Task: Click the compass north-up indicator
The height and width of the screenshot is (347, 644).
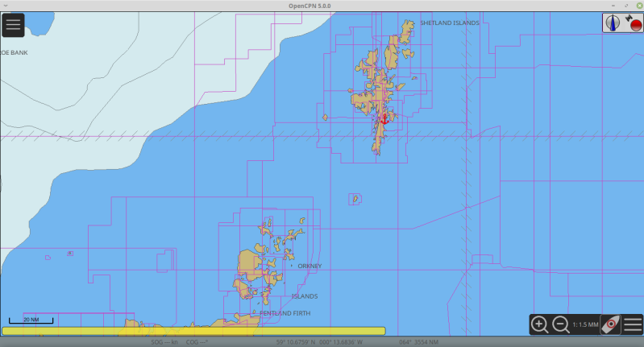Action: point(613,23)
